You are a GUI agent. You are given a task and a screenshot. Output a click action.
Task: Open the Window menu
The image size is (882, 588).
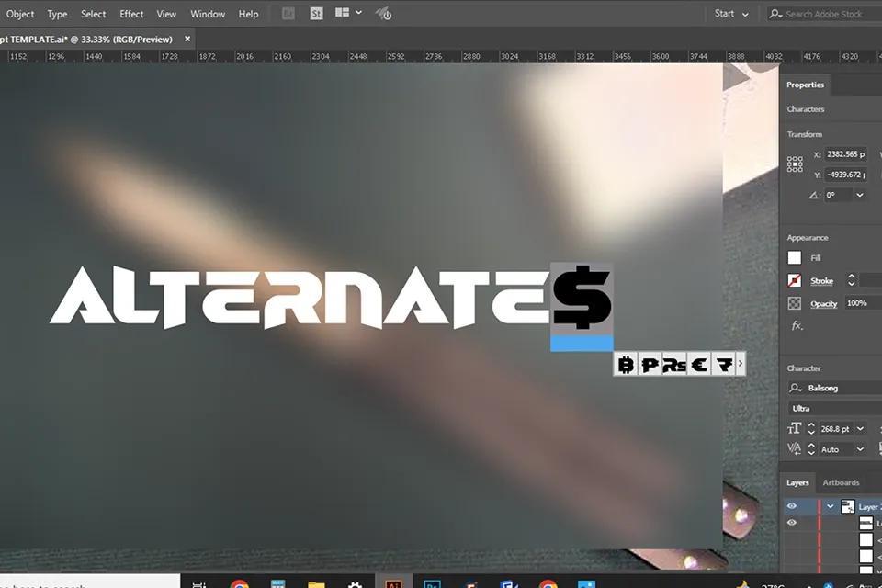pyautogui.click(x=208, y=14)
